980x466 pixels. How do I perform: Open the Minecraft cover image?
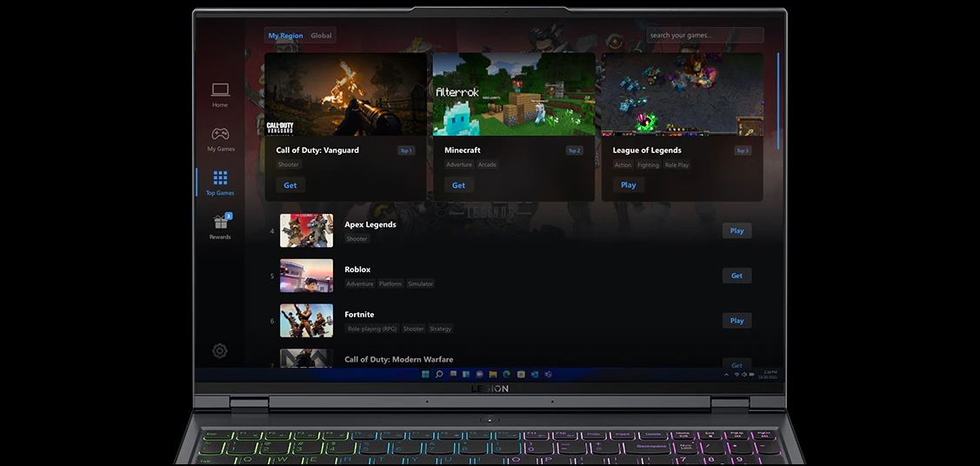[x=514, y=94]
